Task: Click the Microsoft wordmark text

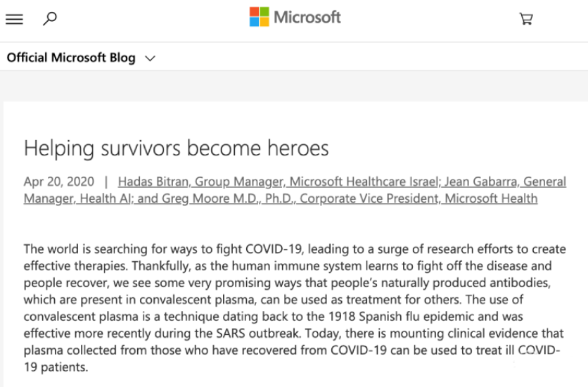Action: (307, 17)
